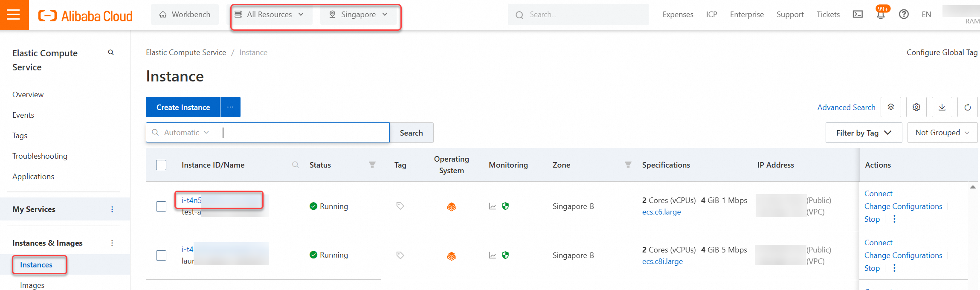Toggle the select-all instances checkbox
This screenshot has height=290, width=980.
click(161, 165)
